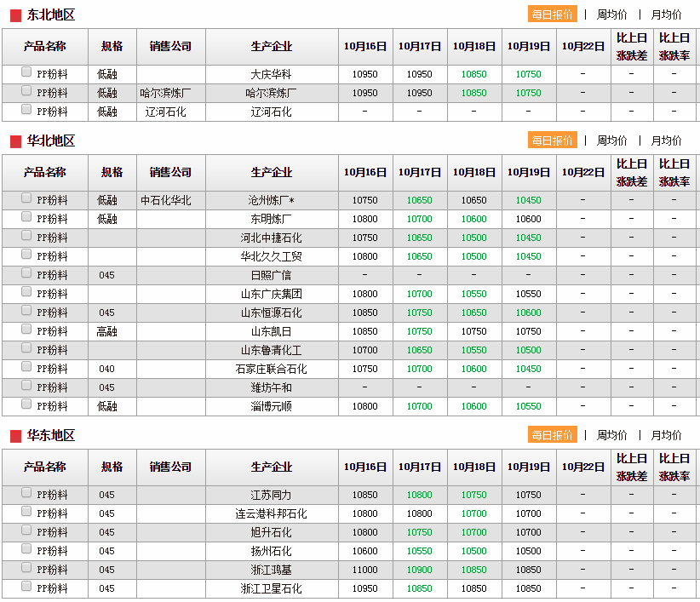Select the 山东鲁清化工 row checkbox
This screenshot has width=700, height=602.
click(26, 347)
